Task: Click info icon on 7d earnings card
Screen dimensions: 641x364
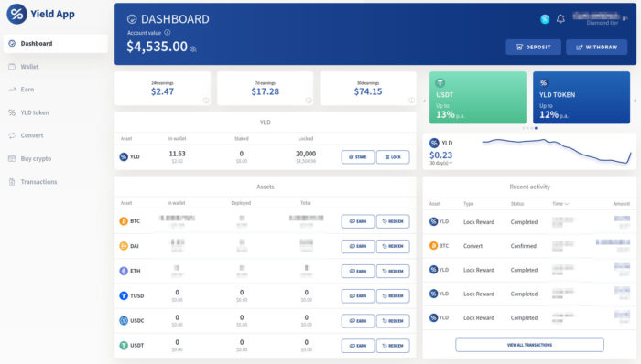Action: pyautogui.click(x=309, y=101)
